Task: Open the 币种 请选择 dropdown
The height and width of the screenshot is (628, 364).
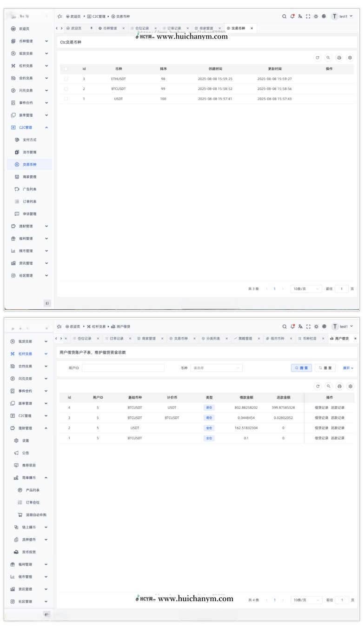Action: pos(216,368)
